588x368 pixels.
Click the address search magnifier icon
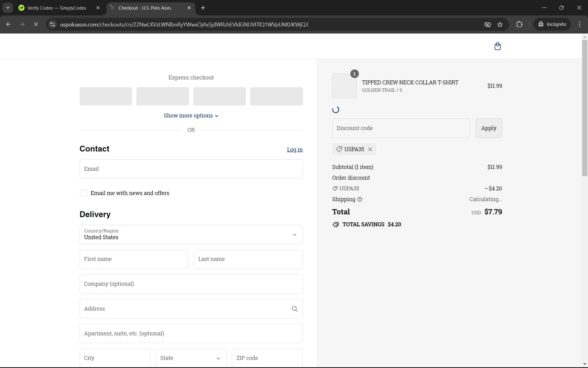point(295,309)
